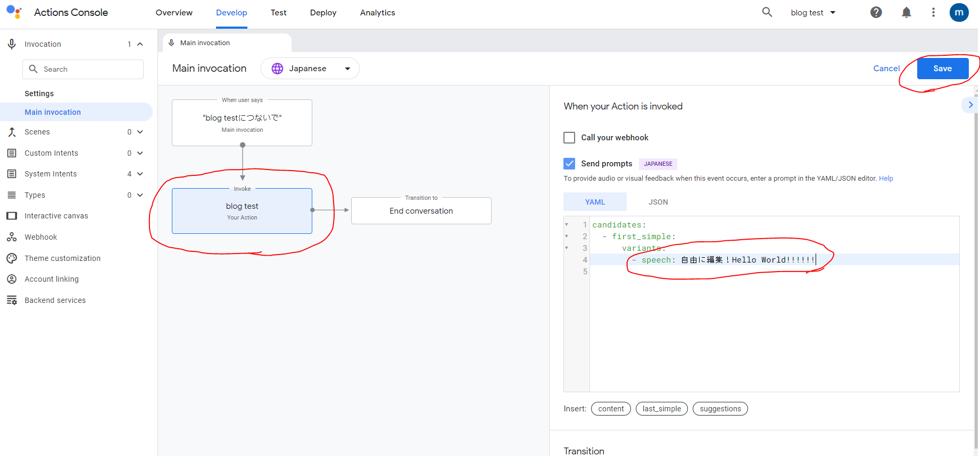Click the Theme customization palette icon

(12, 258)
